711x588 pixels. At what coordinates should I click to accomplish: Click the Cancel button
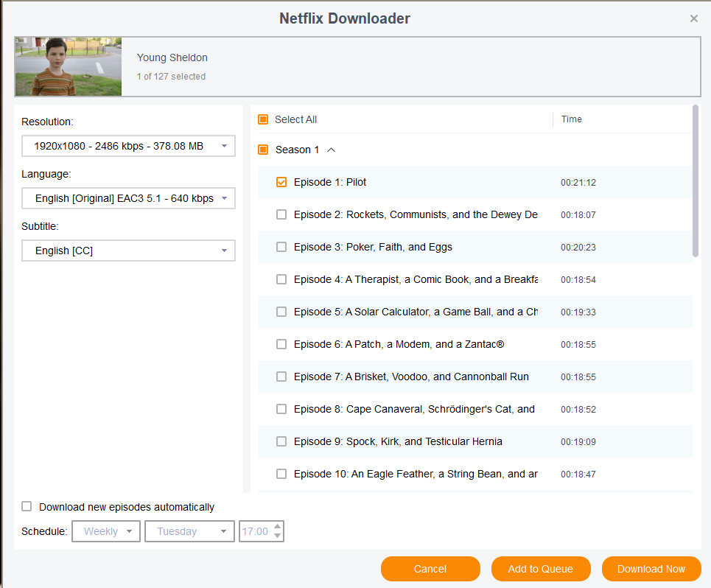430,569
